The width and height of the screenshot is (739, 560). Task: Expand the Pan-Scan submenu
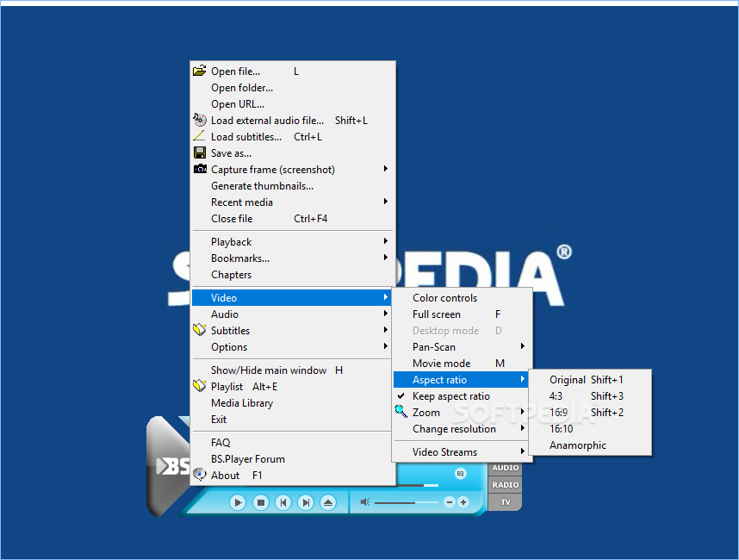(461, 347)
